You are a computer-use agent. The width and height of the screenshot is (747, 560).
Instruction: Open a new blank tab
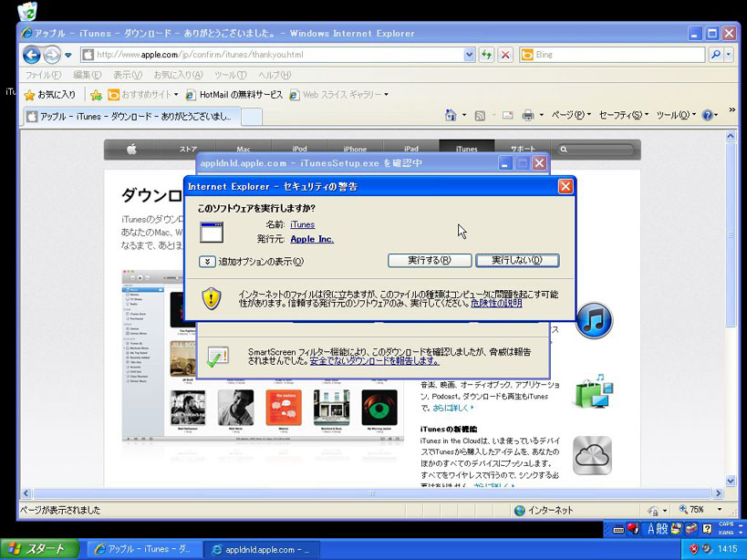point(251,117)
